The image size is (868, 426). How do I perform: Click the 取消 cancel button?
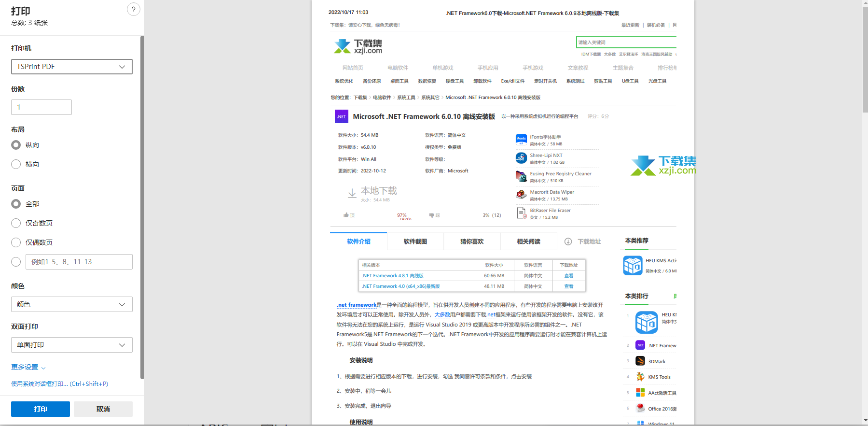click(103, 409)
